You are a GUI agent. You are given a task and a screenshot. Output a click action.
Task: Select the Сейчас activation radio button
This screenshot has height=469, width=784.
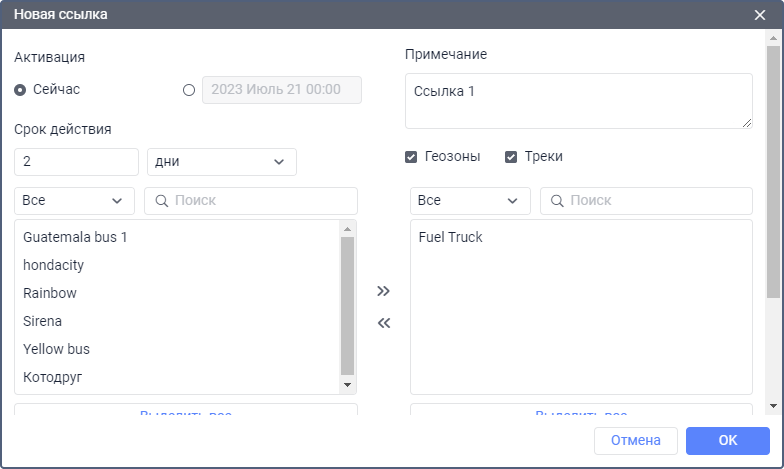tap(20, 90)
